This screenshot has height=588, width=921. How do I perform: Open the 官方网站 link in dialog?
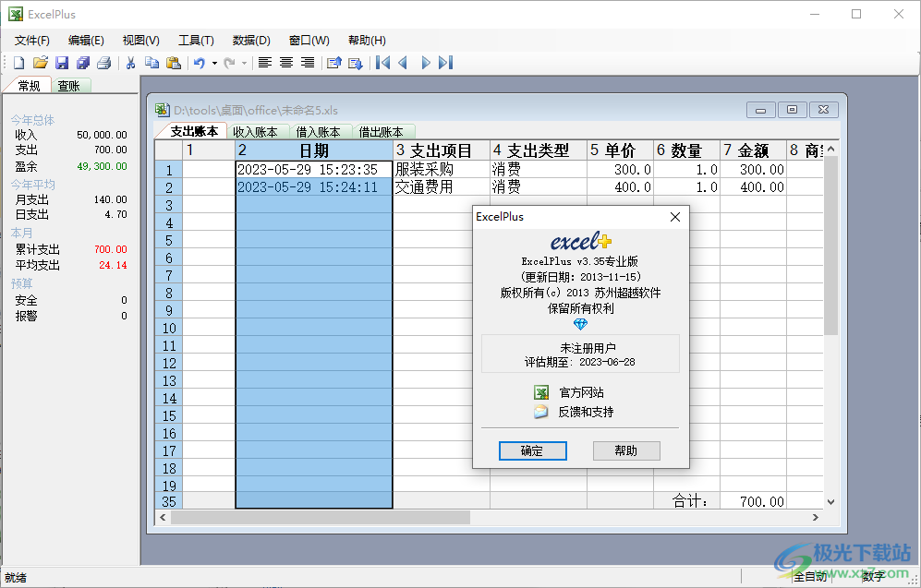click(581, 392)
